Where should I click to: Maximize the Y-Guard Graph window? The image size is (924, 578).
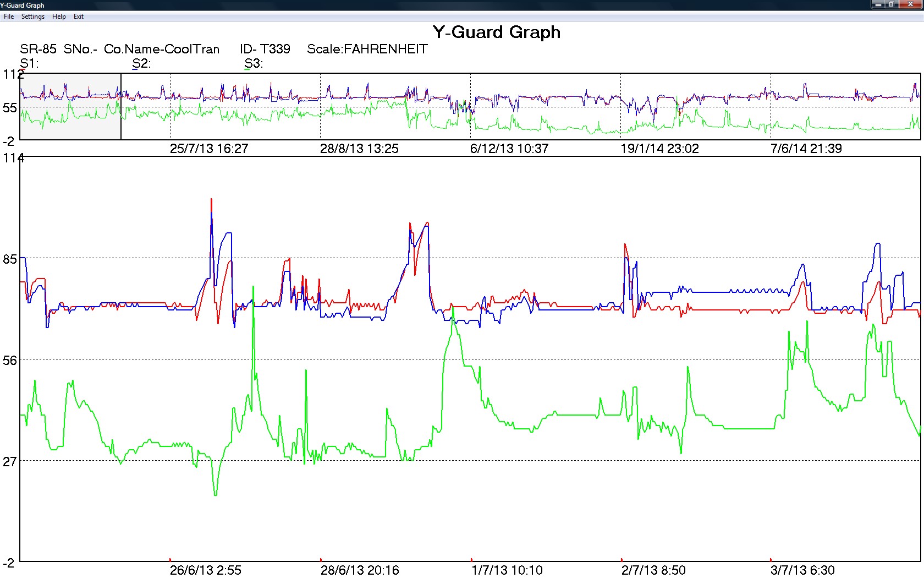point(892,4)
